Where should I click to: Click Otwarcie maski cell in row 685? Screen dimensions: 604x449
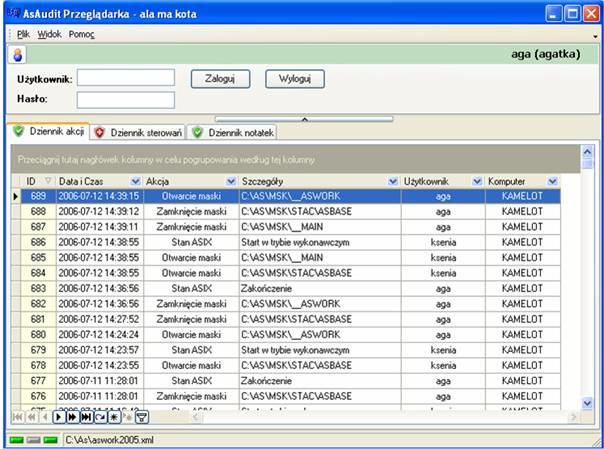click(191, 258)
